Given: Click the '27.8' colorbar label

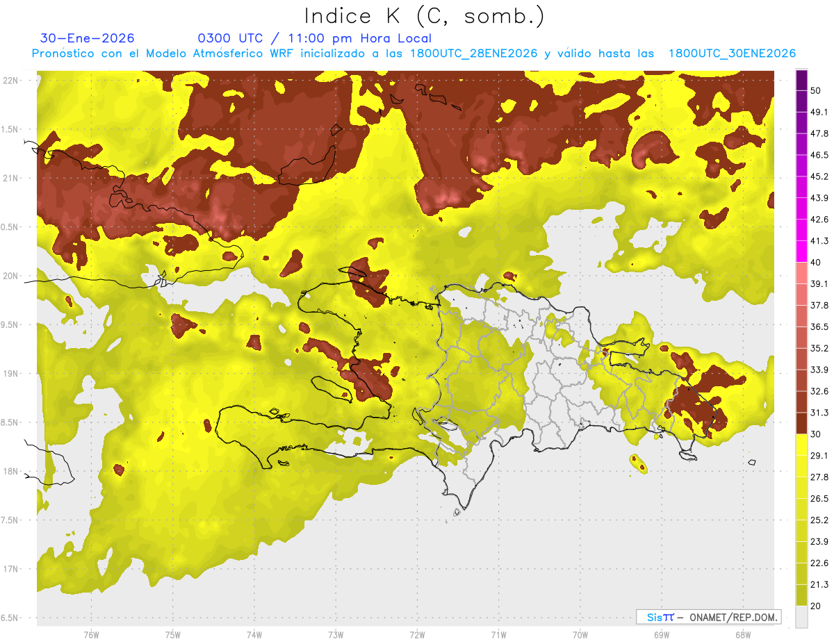Looking at the screenshot, I should tap(819, 477).
